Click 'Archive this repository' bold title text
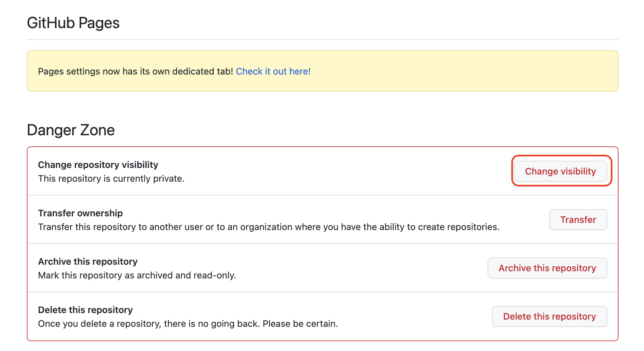The width and height of the screenshot is (644, 351). click(x=88, y=261)
